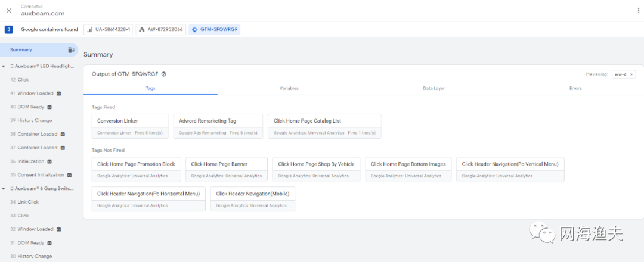Click the API icon next to 36 Initialization
Viewport: 644px width, 262px height.
pyautogui.click(x=49, y=161)
